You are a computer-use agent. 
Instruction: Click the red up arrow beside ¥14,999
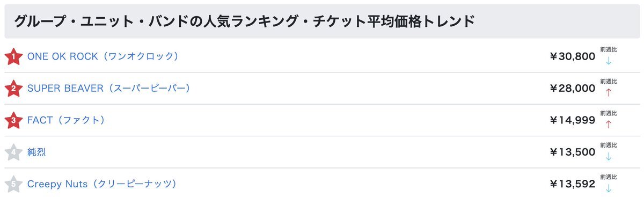tap(608, 125)
